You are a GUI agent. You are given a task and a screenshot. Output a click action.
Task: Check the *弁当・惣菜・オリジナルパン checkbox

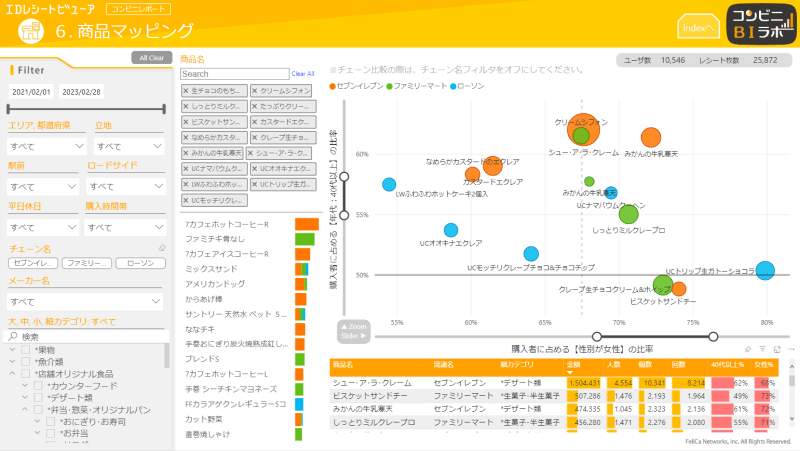(x=38, y=410)
